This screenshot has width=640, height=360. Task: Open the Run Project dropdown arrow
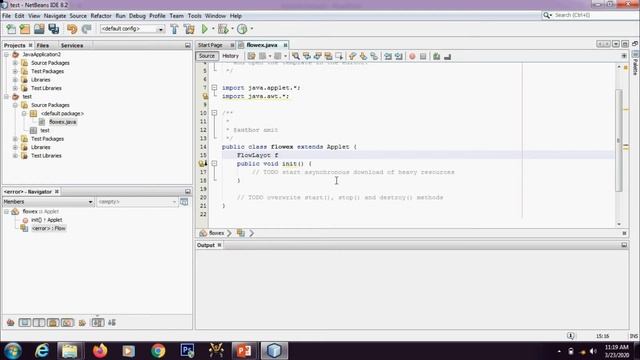(x=213, y=29)
